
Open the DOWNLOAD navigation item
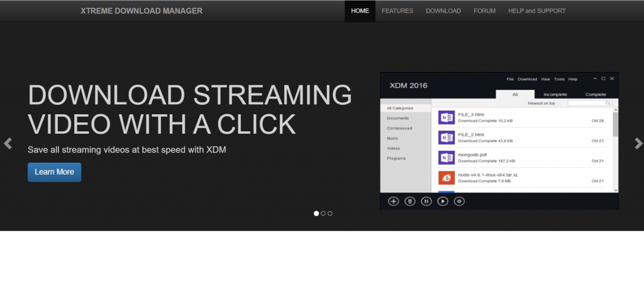(443, 11)
